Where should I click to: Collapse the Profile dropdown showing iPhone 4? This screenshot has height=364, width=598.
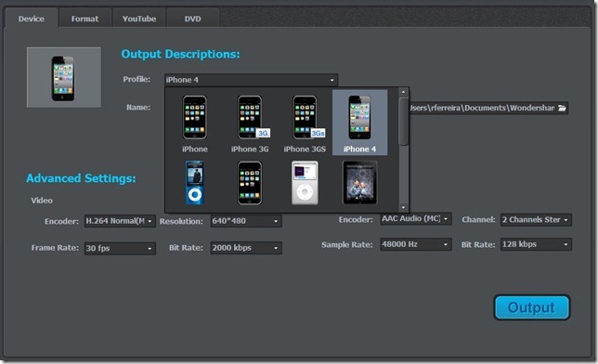point(251,80)
